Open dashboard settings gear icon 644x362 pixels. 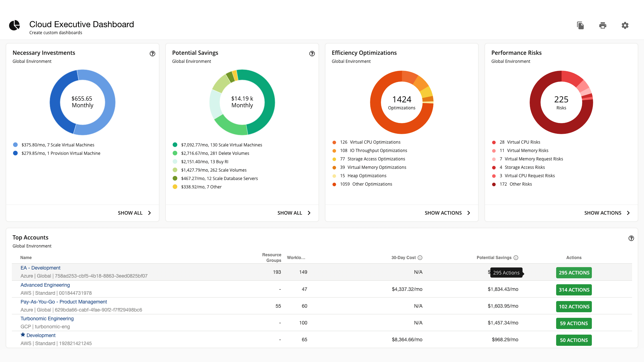point(625,25)
